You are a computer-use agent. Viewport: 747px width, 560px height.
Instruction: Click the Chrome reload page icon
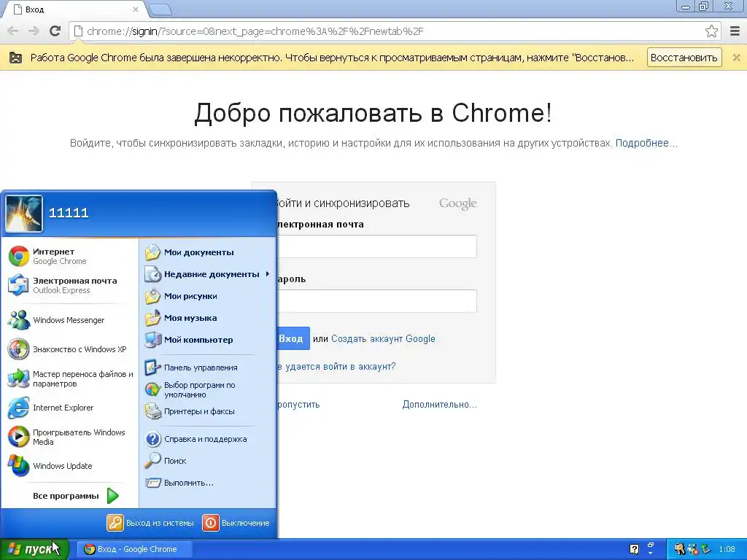click(55, 31)
